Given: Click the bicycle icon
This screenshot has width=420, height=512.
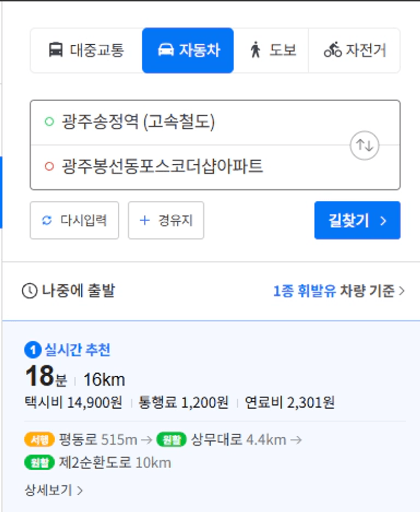Looking at the screenshot, I should click(333, 50).
